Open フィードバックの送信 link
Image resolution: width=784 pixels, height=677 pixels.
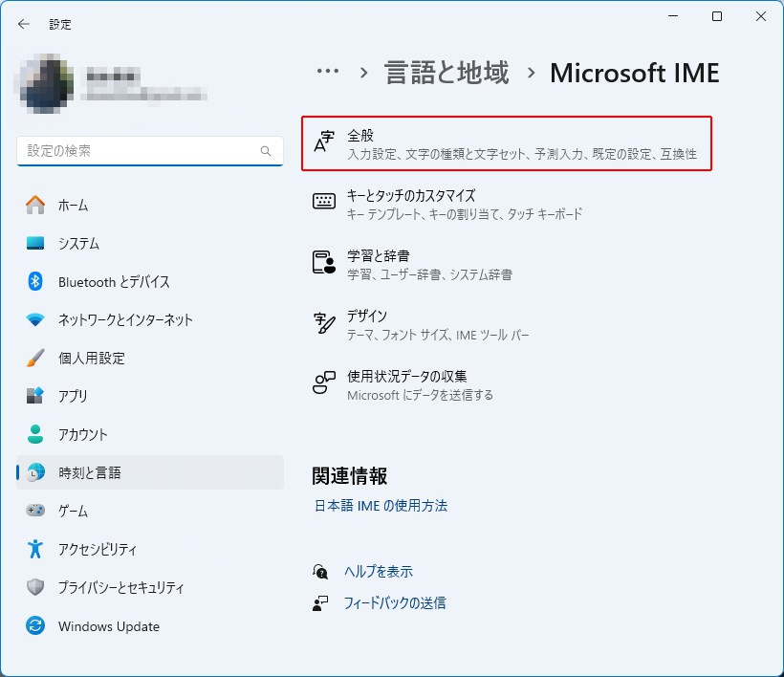[x=395, y=602]
